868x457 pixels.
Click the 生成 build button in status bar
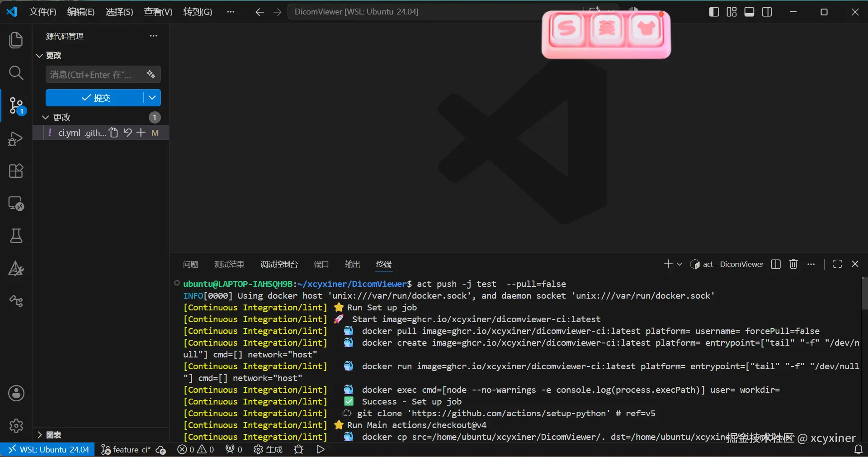point(268,450)
